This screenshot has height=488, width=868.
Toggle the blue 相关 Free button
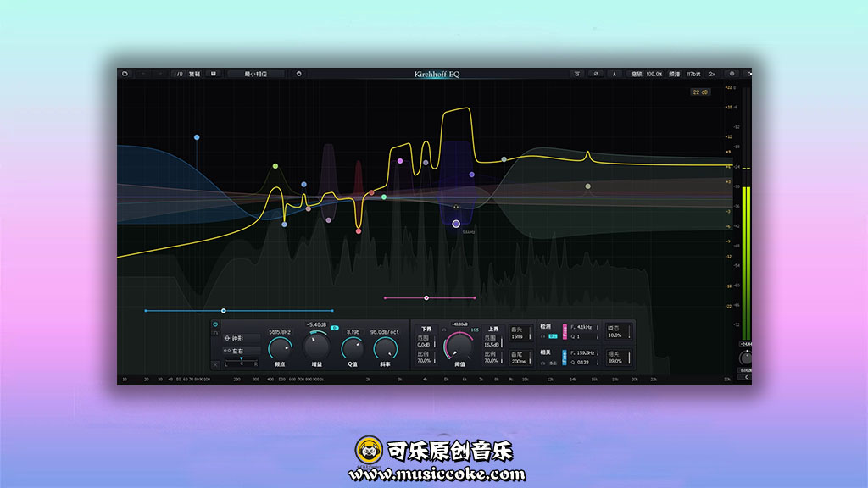pyautogui.click(x=565, y=358)
